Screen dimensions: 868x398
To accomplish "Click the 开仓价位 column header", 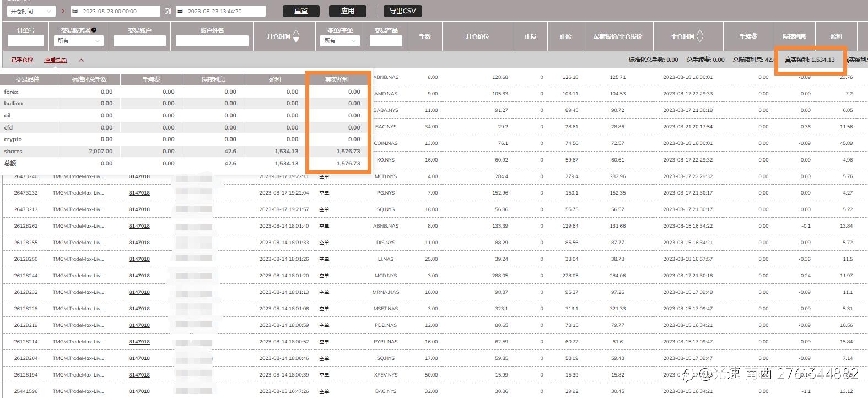I will 477,36.
